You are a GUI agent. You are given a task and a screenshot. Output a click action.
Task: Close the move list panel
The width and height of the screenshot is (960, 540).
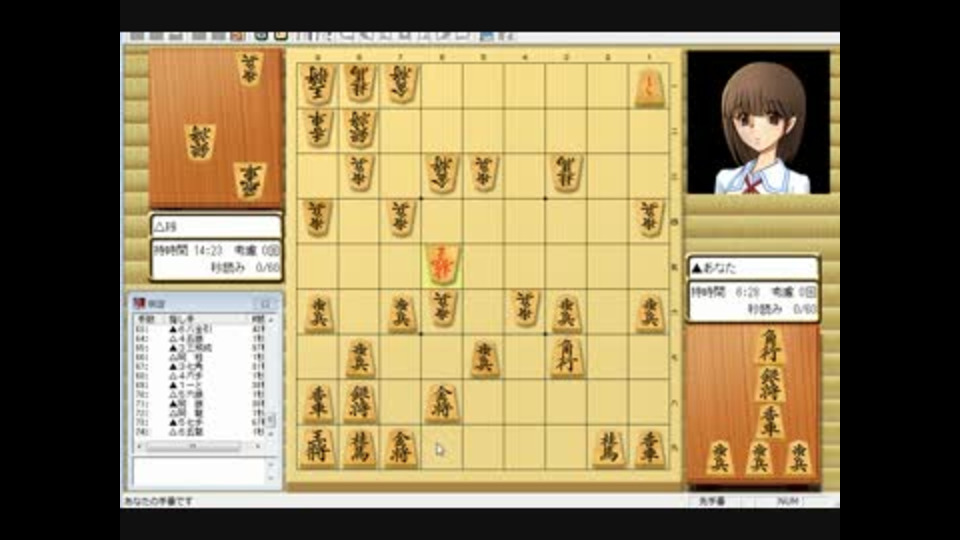coord(266,303)
